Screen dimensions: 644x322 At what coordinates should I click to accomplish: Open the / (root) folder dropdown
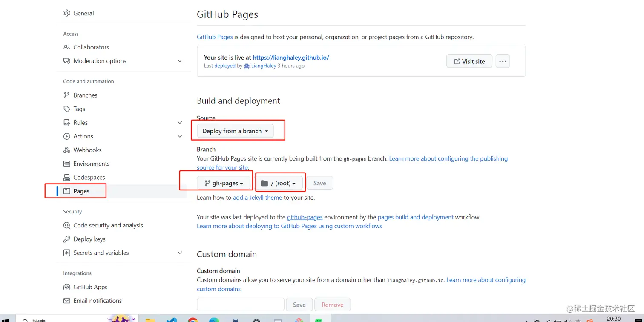click(278, 183)
